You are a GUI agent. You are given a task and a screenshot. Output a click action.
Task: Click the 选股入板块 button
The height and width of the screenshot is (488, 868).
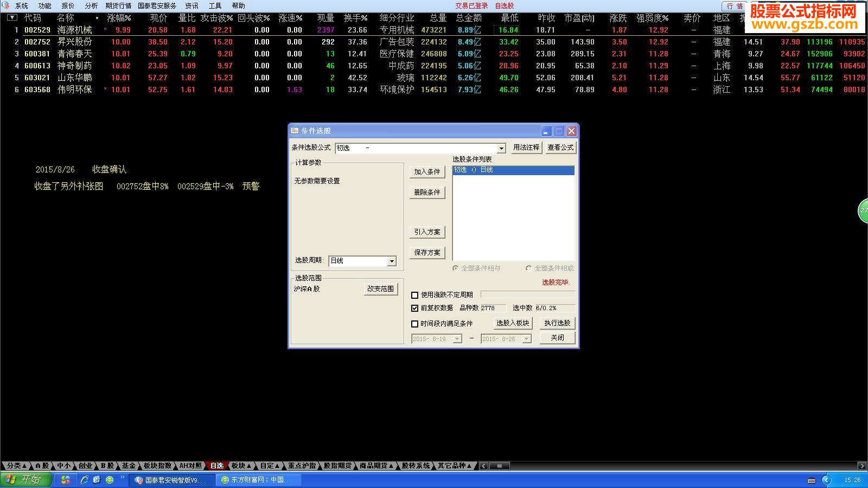[x=513, y=323]
